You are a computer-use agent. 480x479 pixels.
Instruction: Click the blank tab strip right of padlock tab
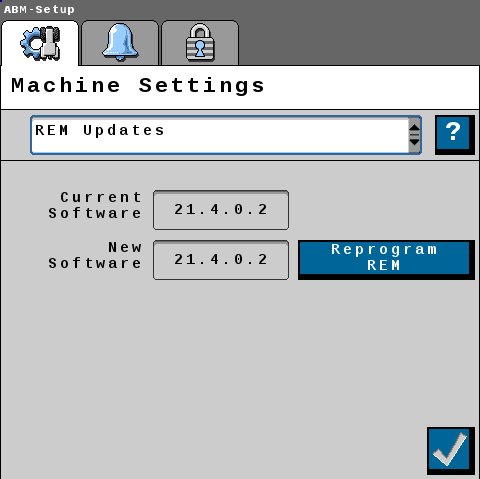coord(359,43)
